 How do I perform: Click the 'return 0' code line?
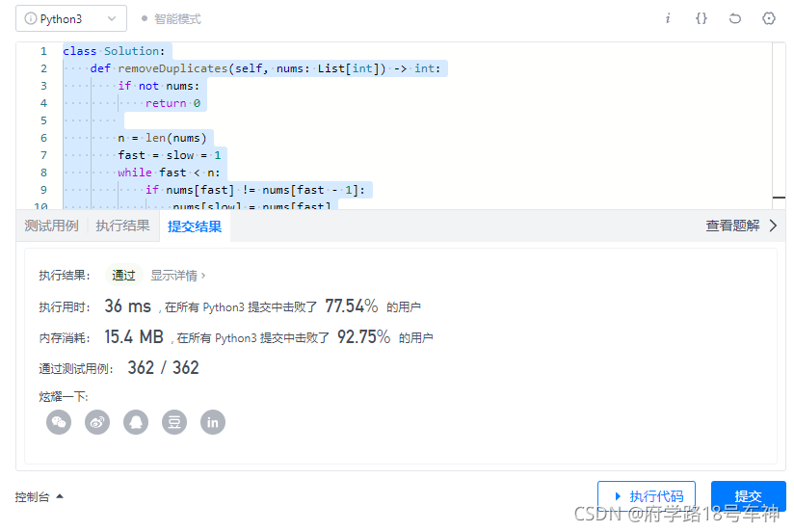point(172,103)
